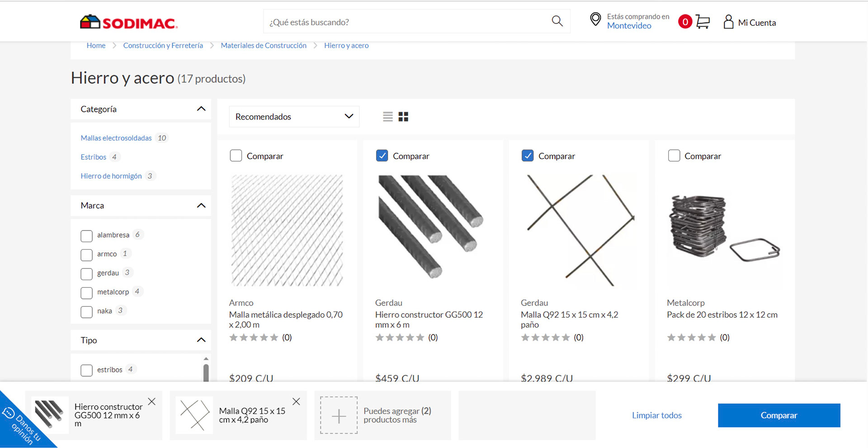Image resolution: width=868 pixels, height=448 pixels.
Task: Open Pack de 20 estribos product image
Action: click(725, 231)
